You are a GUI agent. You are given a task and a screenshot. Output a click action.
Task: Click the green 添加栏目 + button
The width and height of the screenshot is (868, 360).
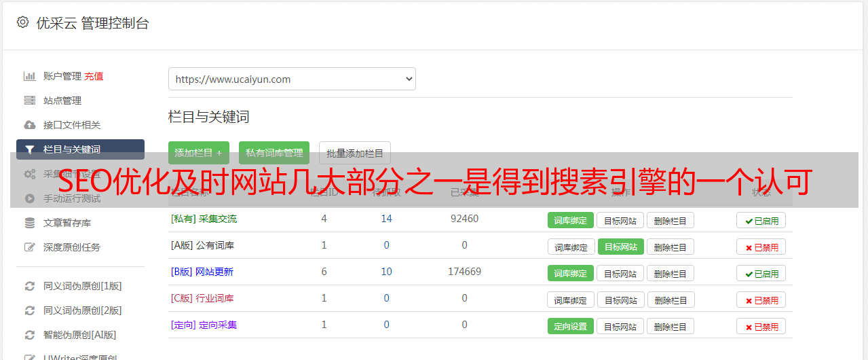(198, 153)
